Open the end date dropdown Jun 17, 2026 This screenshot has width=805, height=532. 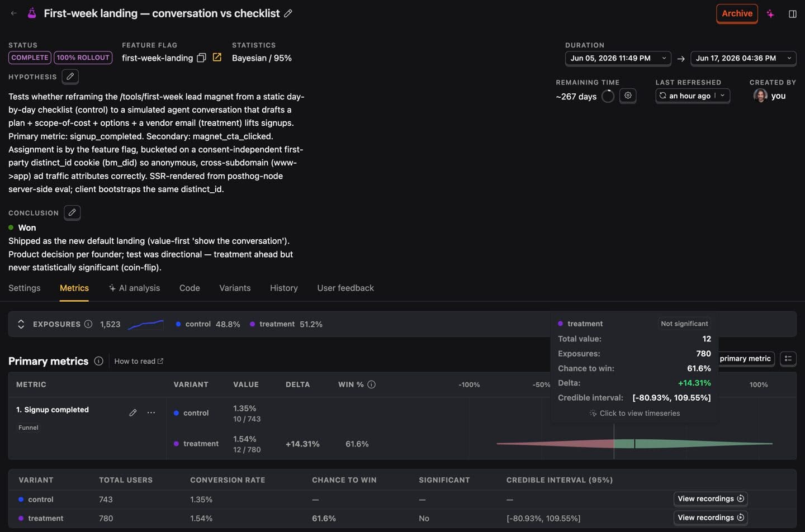click(744, 58)
